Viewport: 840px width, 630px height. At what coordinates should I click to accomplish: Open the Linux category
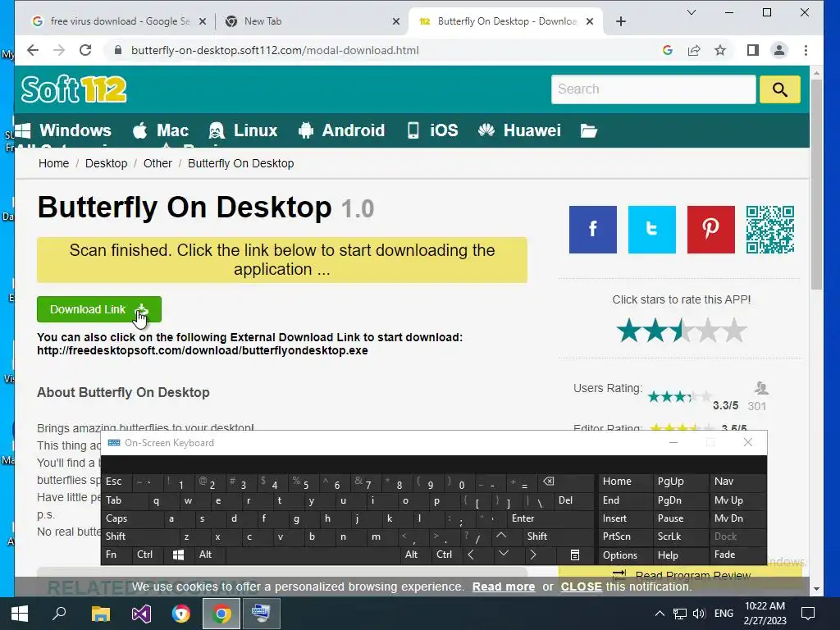point(243,130)
